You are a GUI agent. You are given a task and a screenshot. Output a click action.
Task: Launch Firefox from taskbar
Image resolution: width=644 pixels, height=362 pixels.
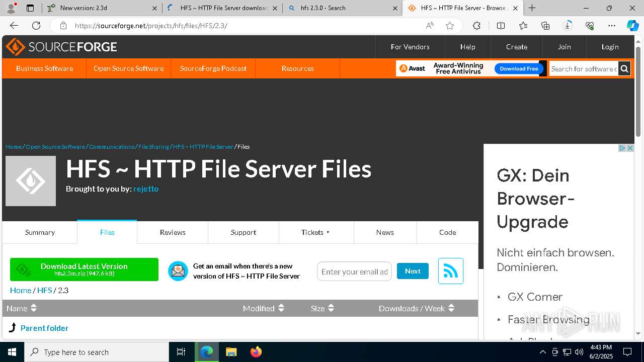tap(256, 352)
